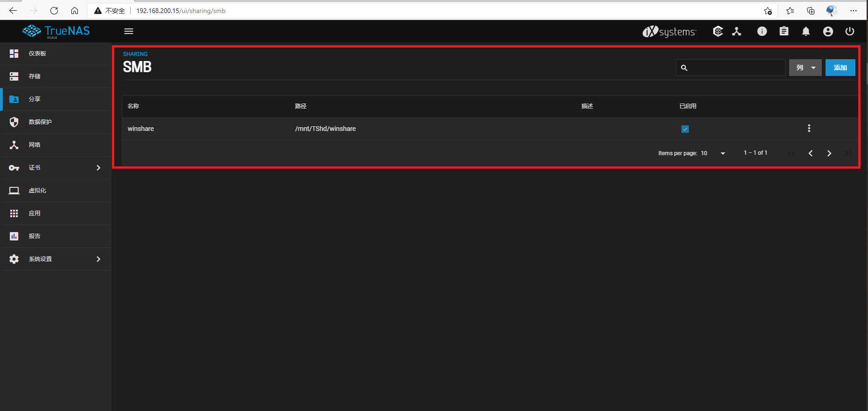Open the user account settings icon

point(828,31)
